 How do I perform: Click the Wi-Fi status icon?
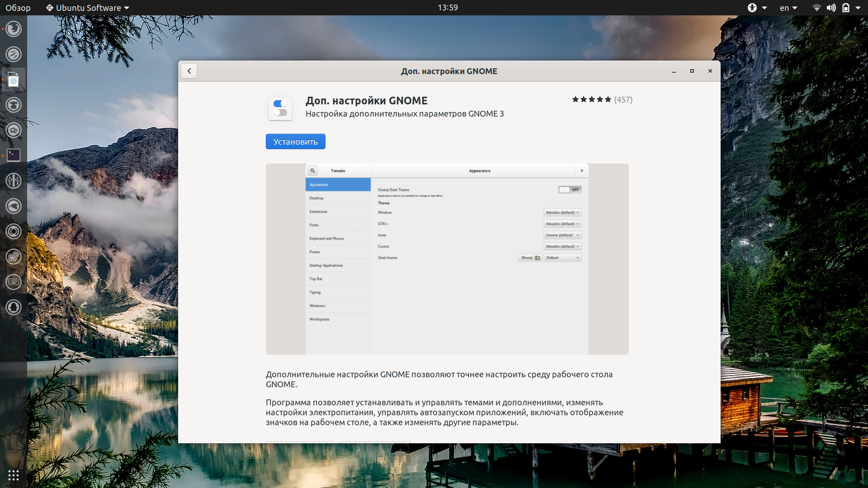tap(816, 8)
